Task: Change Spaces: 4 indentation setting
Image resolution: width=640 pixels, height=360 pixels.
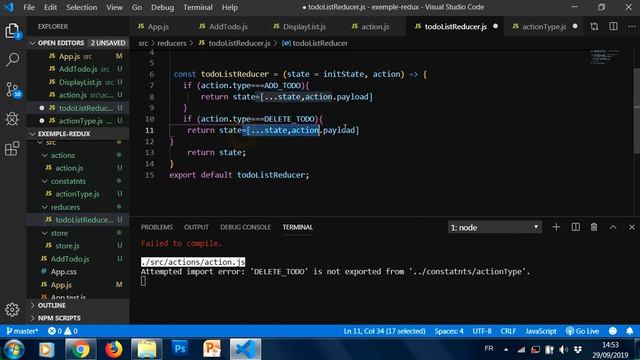Action: tap(449, 331)
